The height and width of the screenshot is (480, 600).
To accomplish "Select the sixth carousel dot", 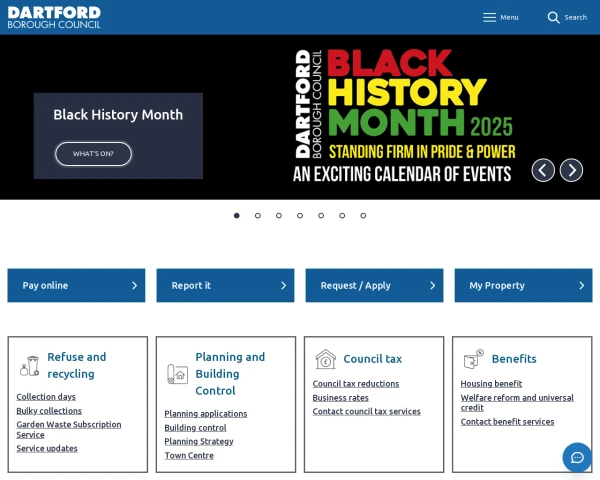I will [x=342, y=216].
